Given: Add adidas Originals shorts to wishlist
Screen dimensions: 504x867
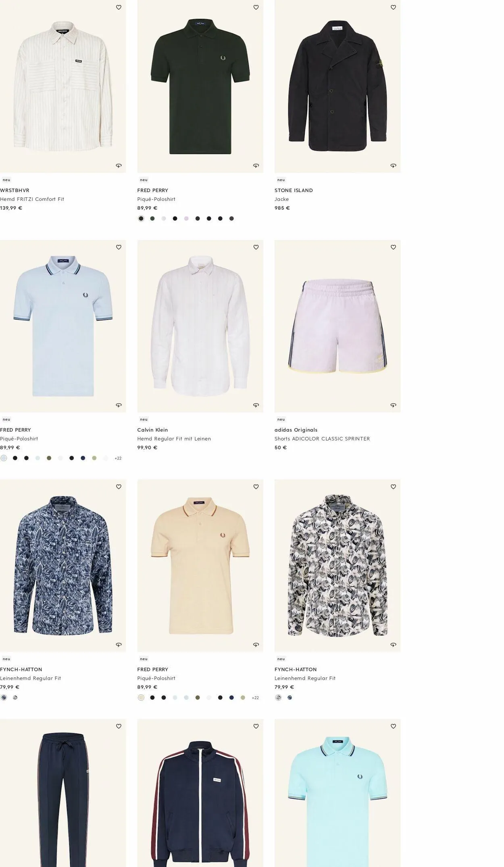Looking at the screenshot, I should pyautogui.click(x=393, y=247).
